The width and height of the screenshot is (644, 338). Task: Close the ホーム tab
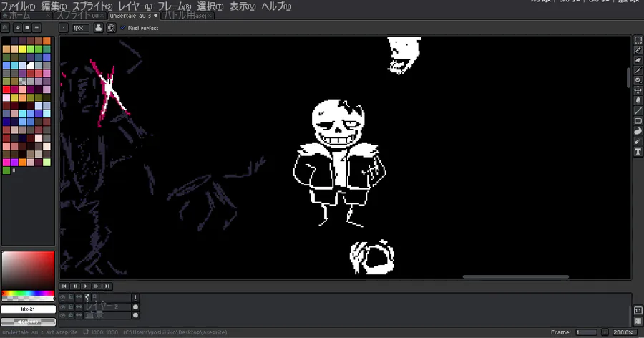point(48,16)
